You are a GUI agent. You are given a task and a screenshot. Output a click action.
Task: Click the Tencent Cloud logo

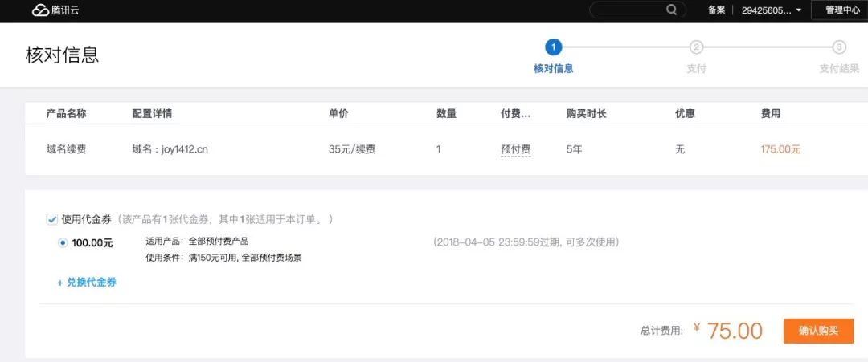click(55, 10)
